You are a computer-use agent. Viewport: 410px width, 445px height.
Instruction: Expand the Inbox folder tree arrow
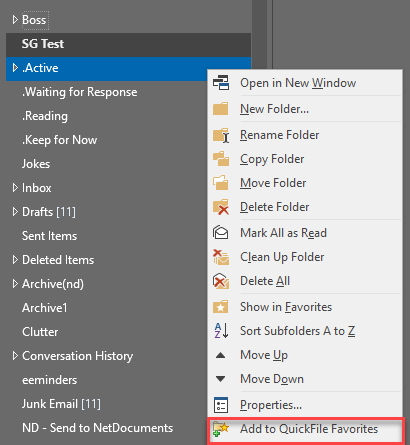click(15, 188)
